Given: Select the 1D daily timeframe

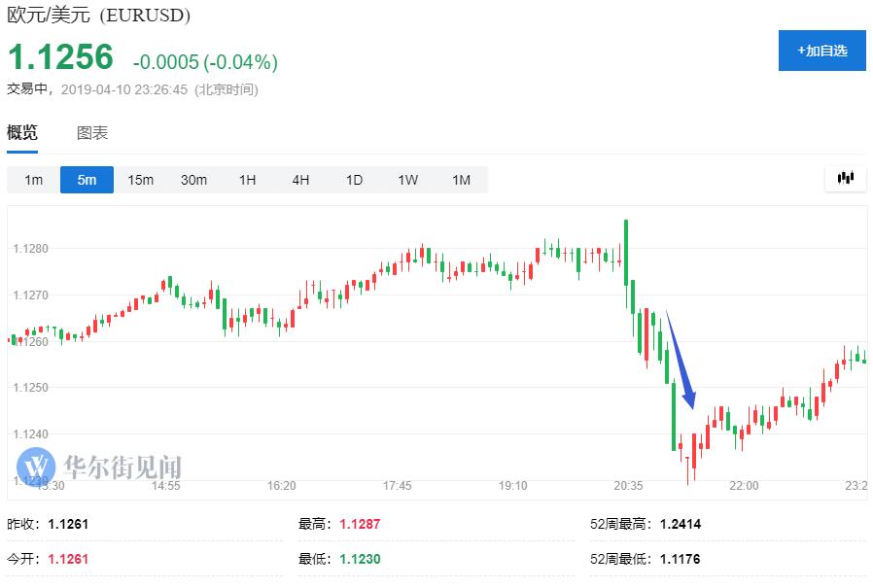Looking at the screenshot, I should (354, 180).
